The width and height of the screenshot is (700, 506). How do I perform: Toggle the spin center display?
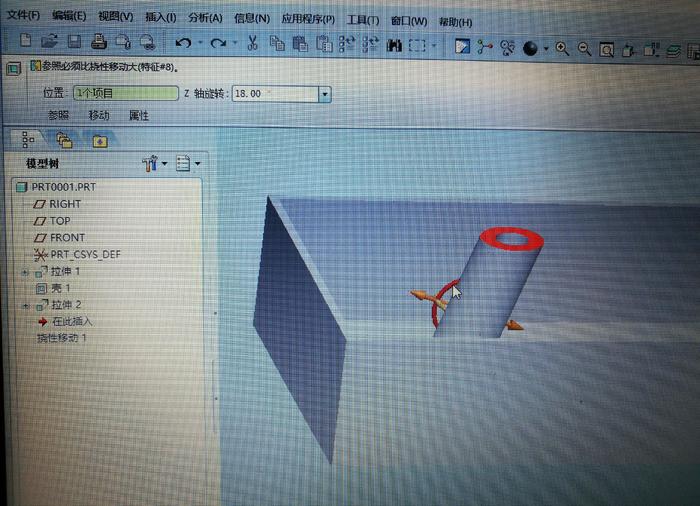[x=484, y=47]
